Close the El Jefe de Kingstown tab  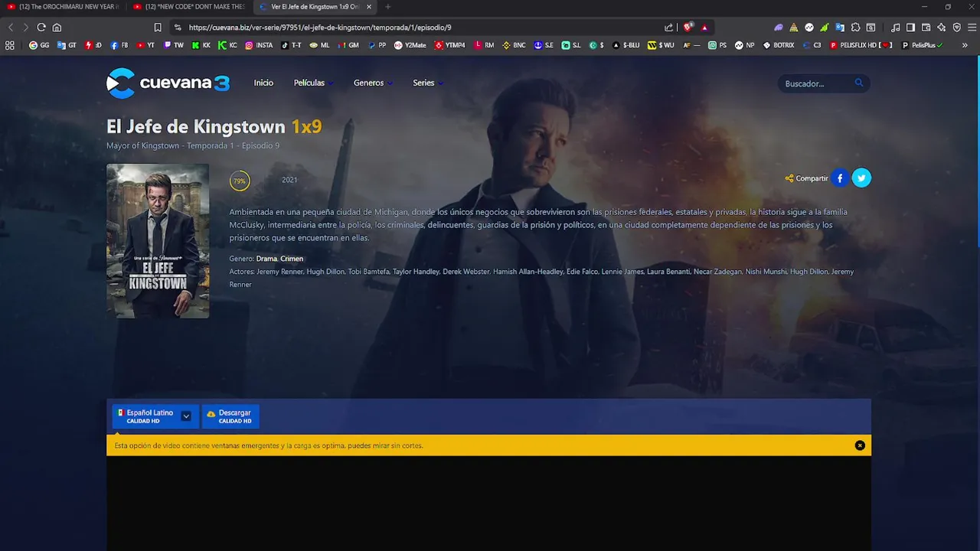point(369,7)
